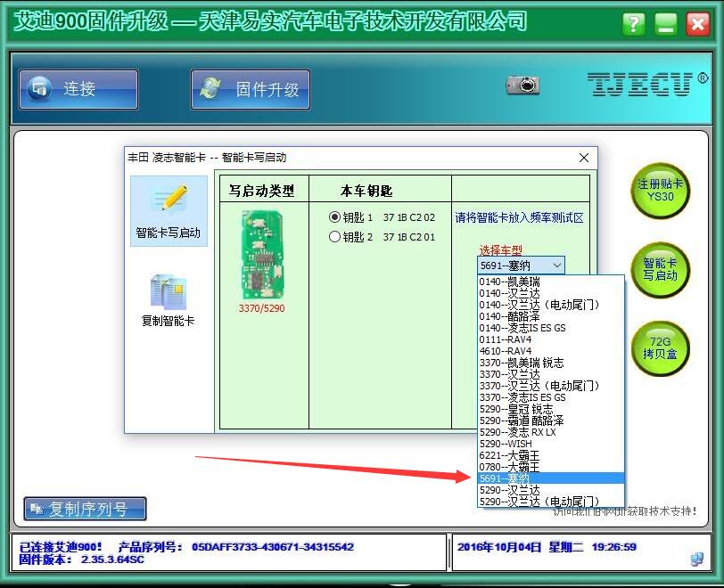Choose 5290--汉兰达（电动尾门）last option
This screenshot has width=724, height=588.
pyautogui.click(x=551, y=502)
